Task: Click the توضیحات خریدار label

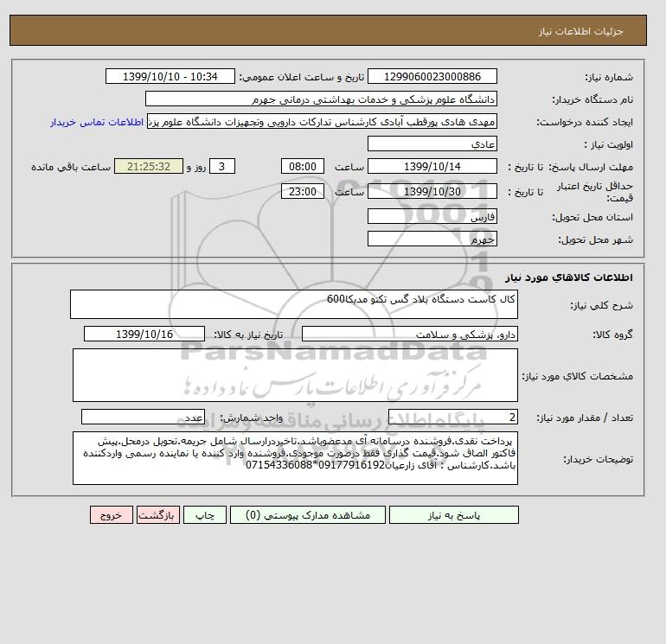Action: [x=598, y=459]
